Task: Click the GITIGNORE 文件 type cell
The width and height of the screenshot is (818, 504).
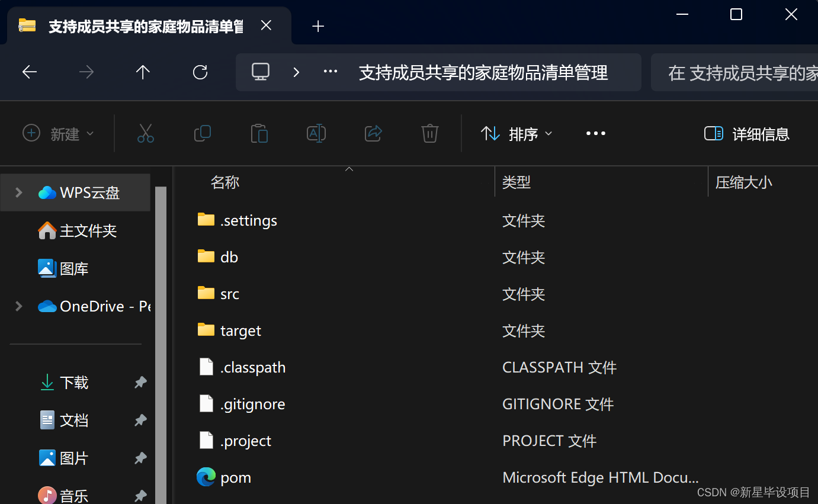Action: pyautogui.click(x=558, y=404)
